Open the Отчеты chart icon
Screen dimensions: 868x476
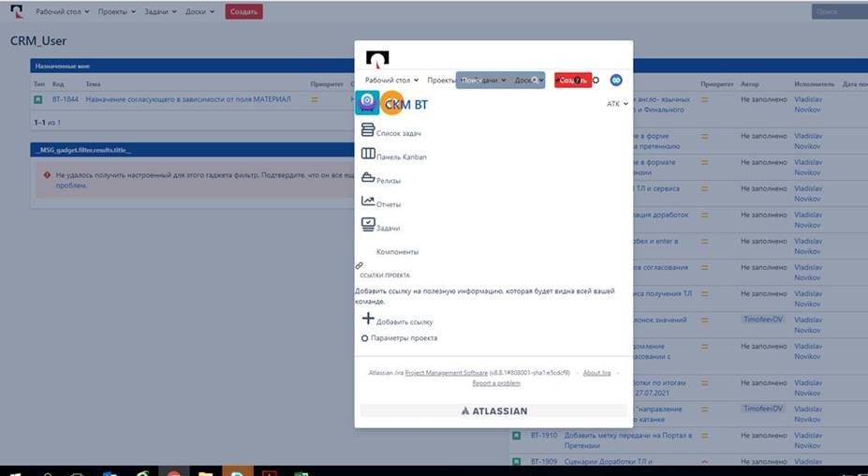[x=368, y=201]
